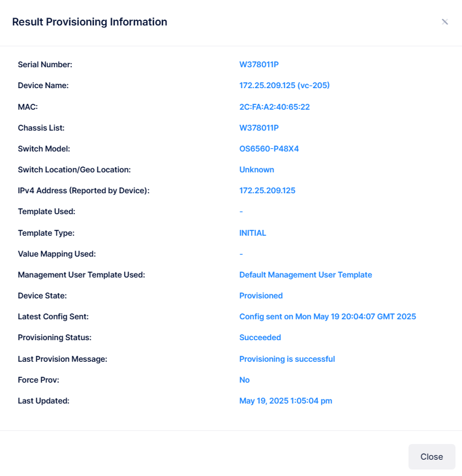Click the Result Provisioning Information title
Screen dimensions: 462x476
pos(89,22)
